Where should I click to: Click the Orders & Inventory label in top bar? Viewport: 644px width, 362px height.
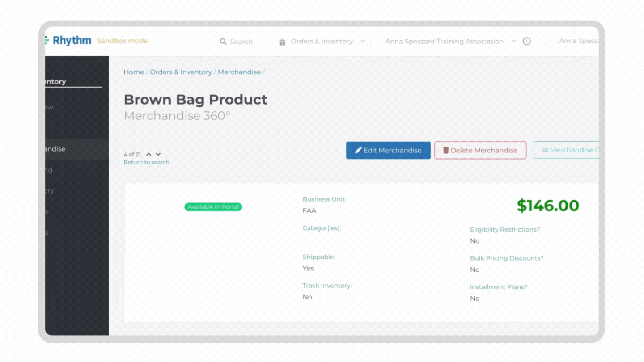(x=322, y=41)
